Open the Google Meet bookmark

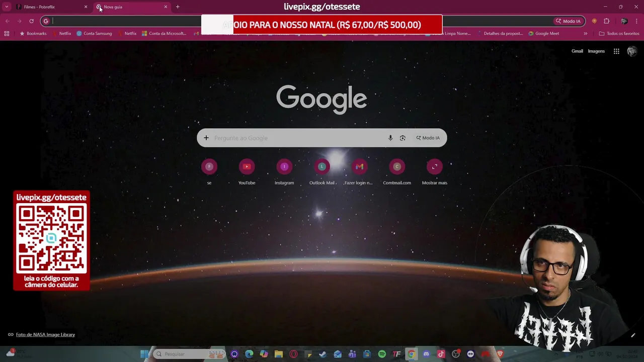pos(544,34)
